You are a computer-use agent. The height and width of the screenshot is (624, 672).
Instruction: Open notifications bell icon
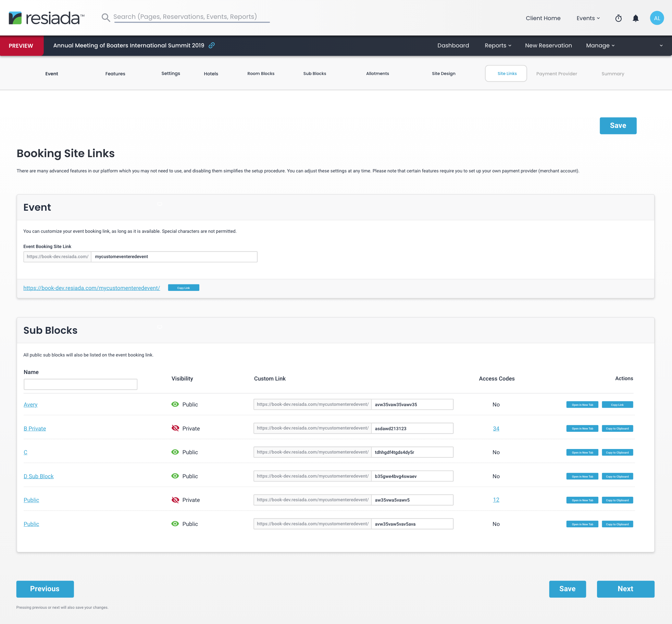coord(636,18)
